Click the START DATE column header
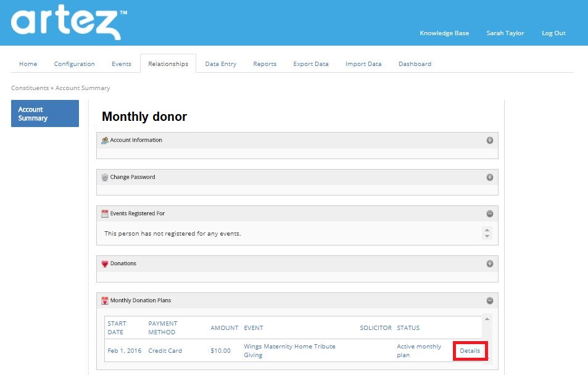588x375 pixels. [x=117, y=328]
